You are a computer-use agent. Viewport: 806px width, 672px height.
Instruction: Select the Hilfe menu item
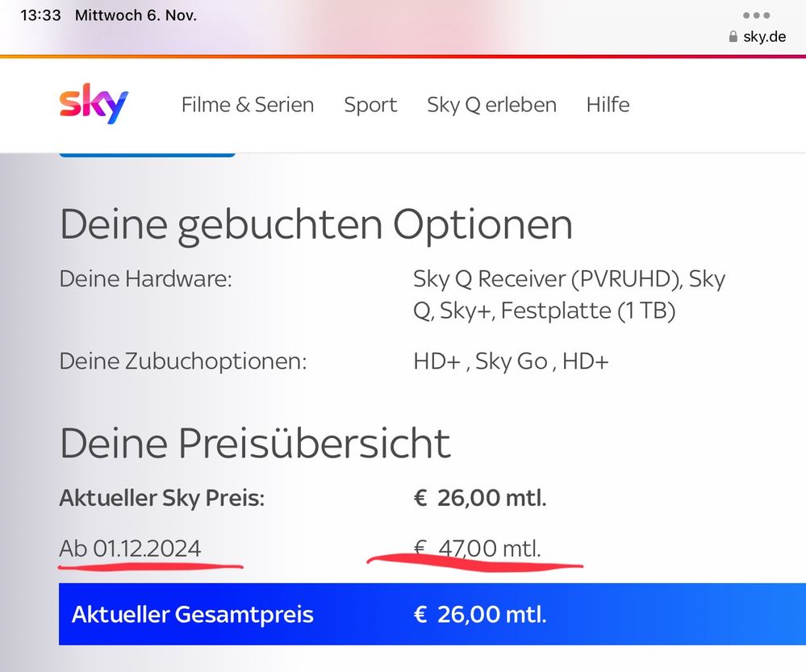click(x=608, y=105)
